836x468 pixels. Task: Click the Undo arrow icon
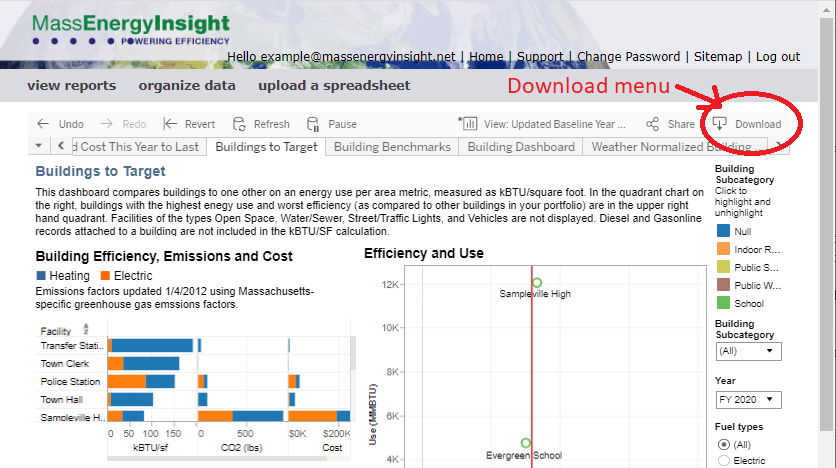tap(43, 124)
